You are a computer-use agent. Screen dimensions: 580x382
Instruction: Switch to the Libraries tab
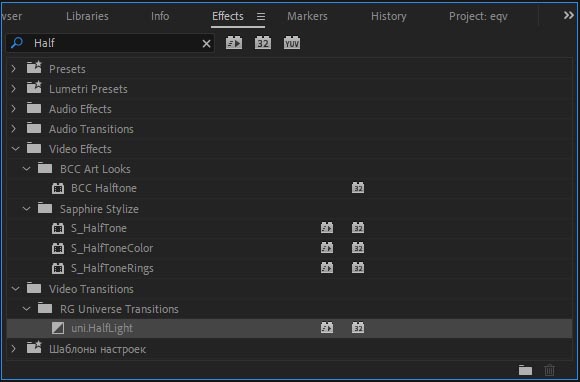(x=87, y=16)
